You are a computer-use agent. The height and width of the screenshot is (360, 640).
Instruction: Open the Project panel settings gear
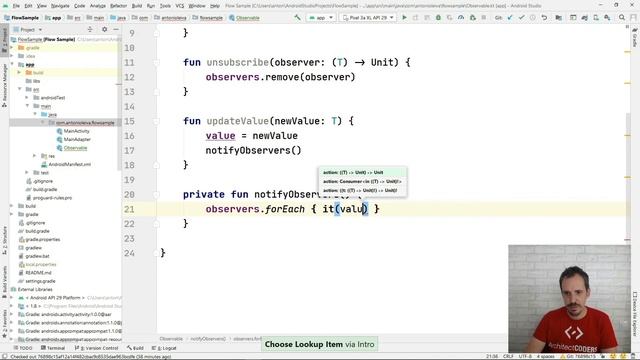[104, 29]
